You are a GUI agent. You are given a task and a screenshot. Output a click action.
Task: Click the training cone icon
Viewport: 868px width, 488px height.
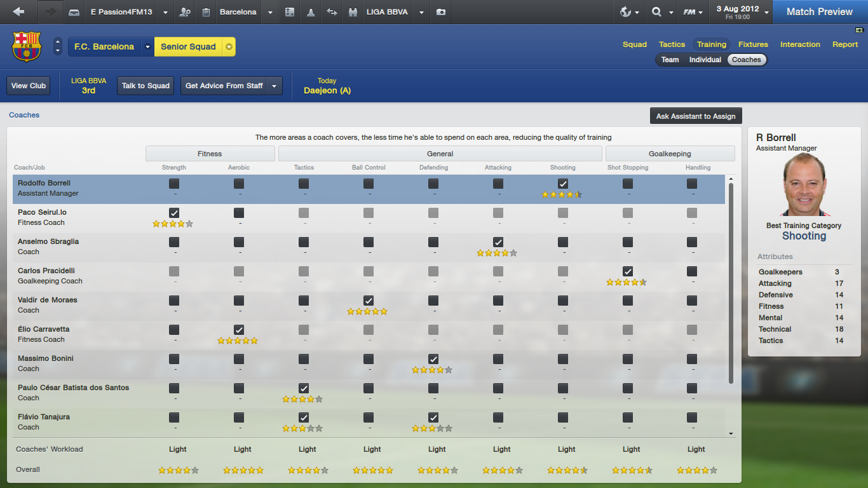click(x=310, y=12)
